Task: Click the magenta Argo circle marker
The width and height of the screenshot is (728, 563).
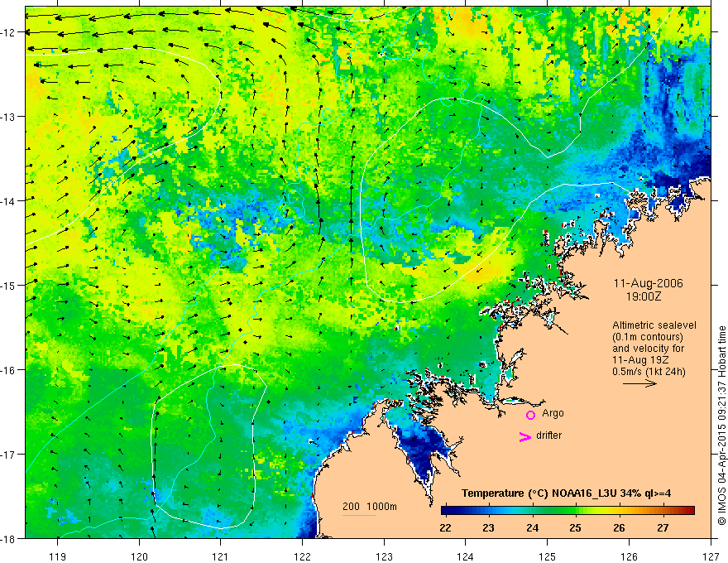Action: 530,415
